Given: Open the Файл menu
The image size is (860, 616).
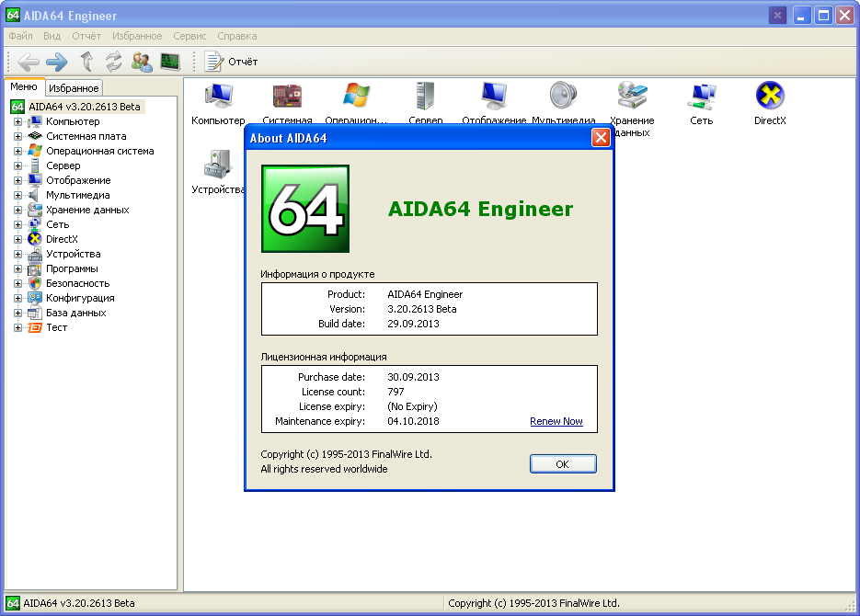Looking at the screenshot, I should pos(21,36).
